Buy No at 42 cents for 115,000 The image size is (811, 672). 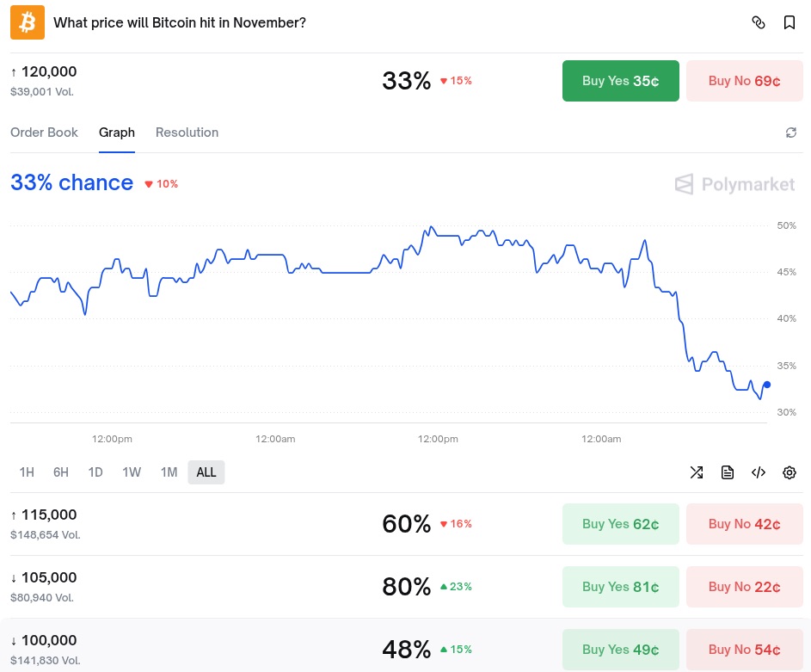(744, 523)
